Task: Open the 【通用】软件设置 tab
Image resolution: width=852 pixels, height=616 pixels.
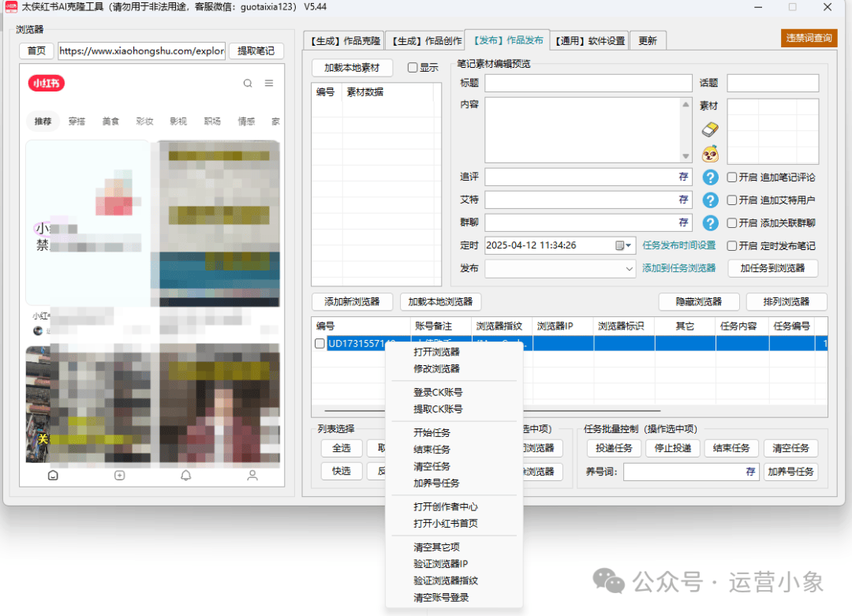Action: tap(589, 41)
